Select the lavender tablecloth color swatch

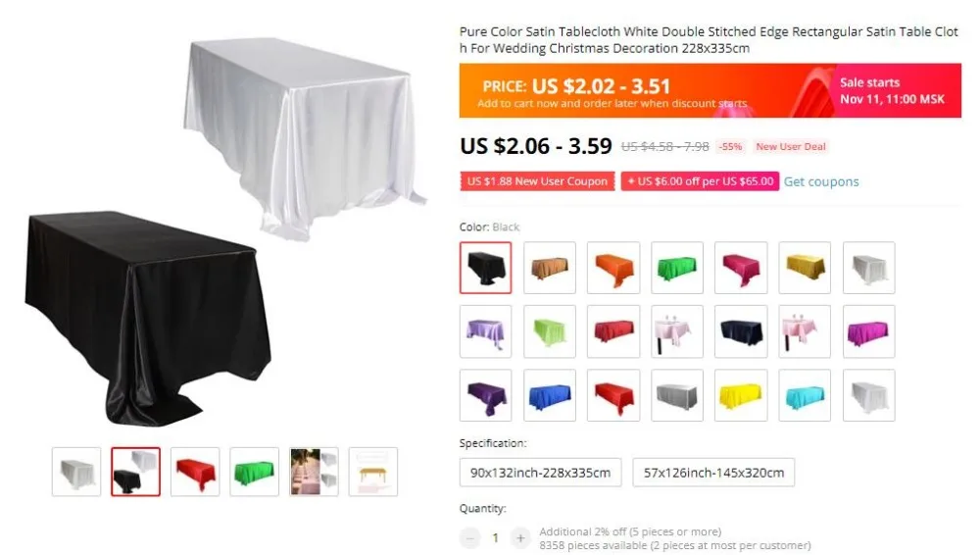[486, 331]
